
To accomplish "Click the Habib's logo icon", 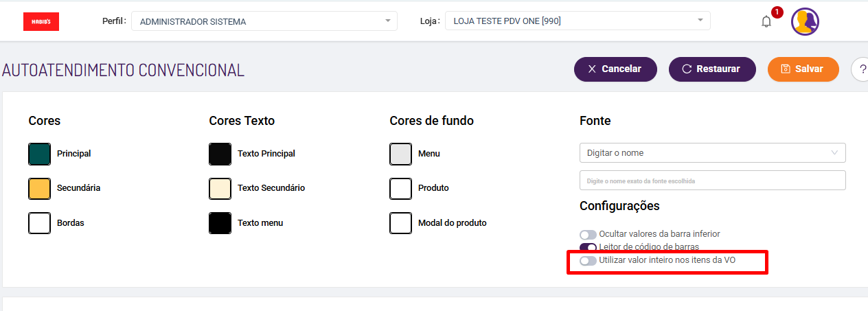I will pos(41,22).
